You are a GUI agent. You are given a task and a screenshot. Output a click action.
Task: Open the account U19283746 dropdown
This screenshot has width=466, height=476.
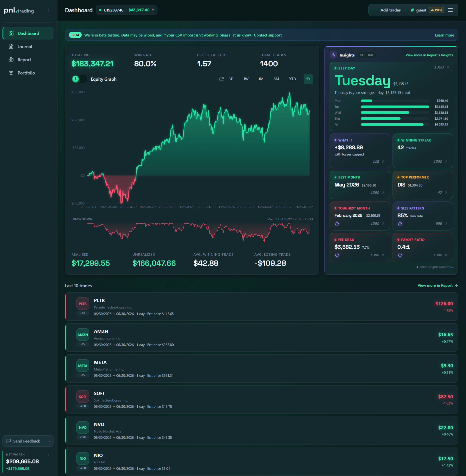click(126, 10)
